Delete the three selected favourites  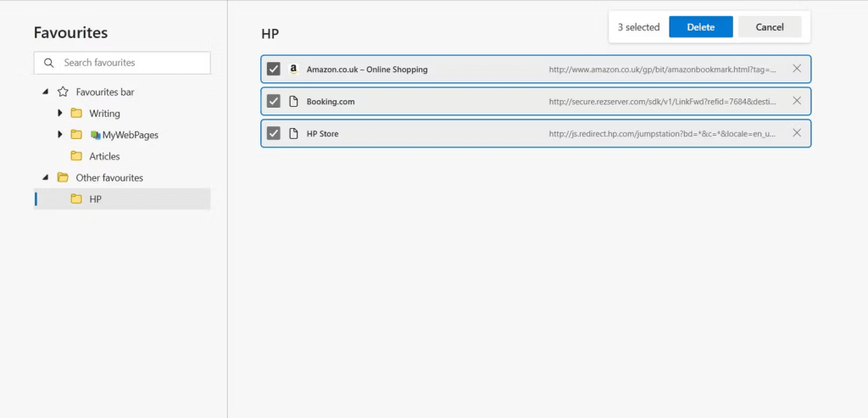701,27
